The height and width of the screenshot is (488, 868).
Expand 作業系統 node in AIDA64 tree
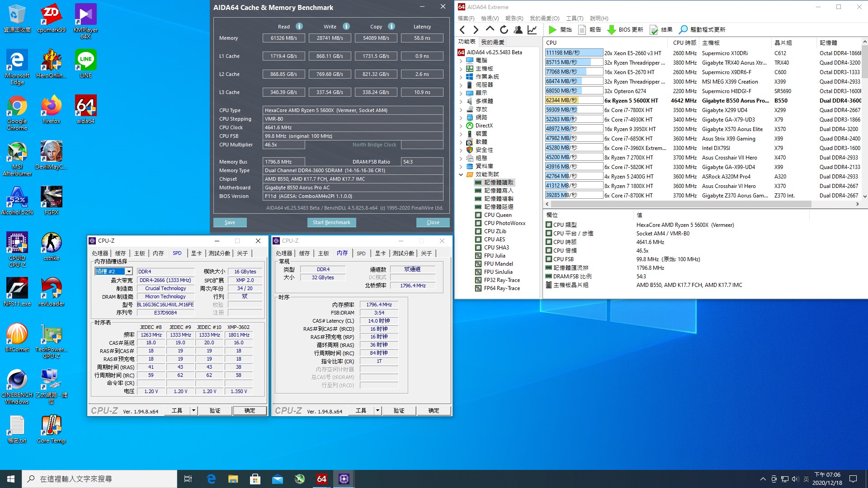461,77
